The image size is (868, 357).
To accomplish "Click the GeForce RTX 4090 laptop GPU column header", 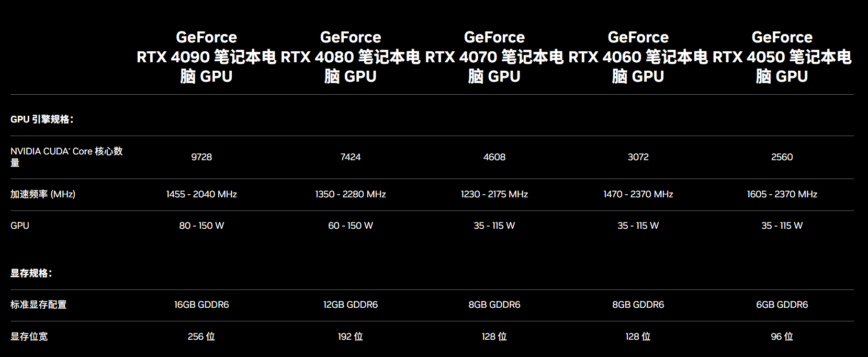I will tap(206, 57).
